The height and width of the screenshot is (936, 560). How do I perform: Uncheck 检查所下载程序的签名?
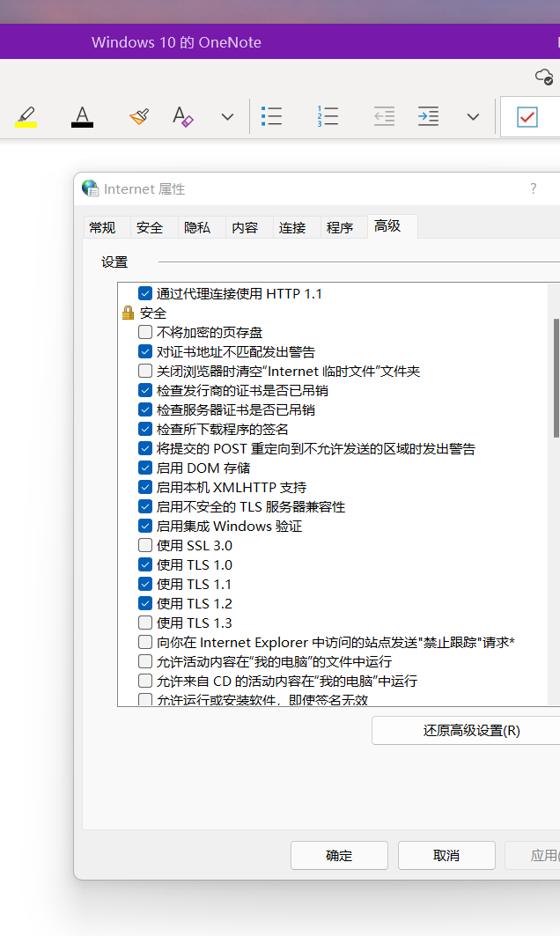point(145,429)
